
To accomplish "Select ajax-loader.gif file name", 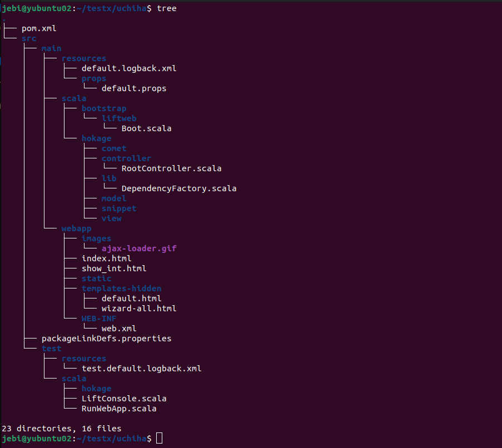I will pos(139,248).
